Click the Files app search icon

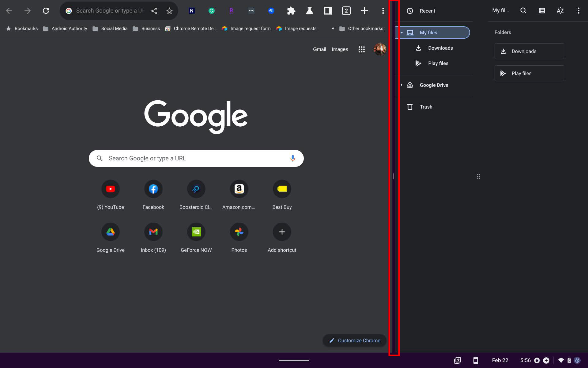tap(523, 11)
